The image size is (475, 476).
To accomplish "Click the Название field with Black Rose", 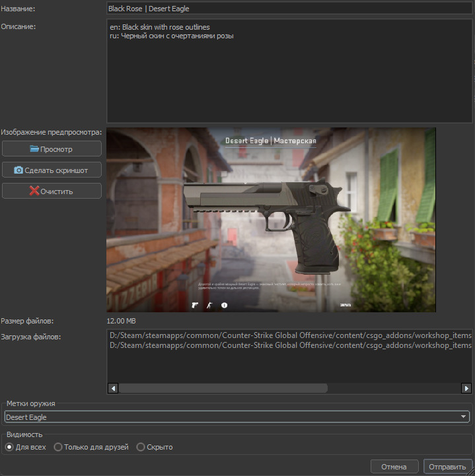I will pyautogui.click(x=289, y=9).
